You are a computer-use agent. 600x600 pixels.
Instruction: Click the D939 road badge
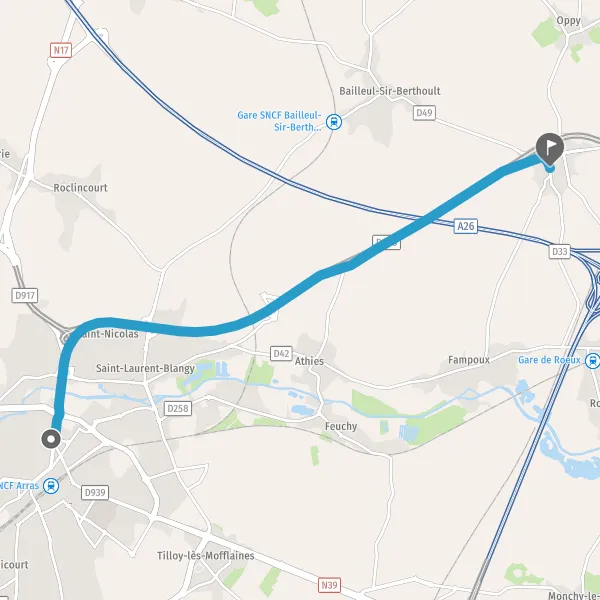[95, 492]
